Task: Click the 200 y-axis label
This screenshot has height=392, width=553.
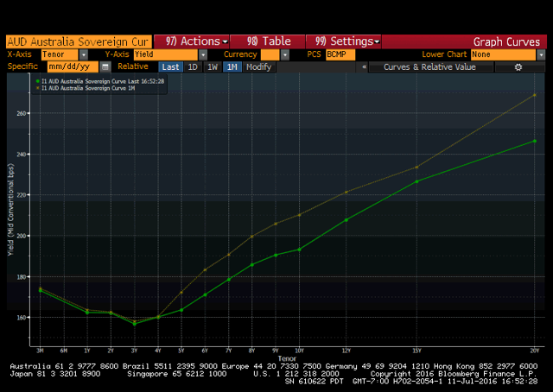Action: coord(22,236)
